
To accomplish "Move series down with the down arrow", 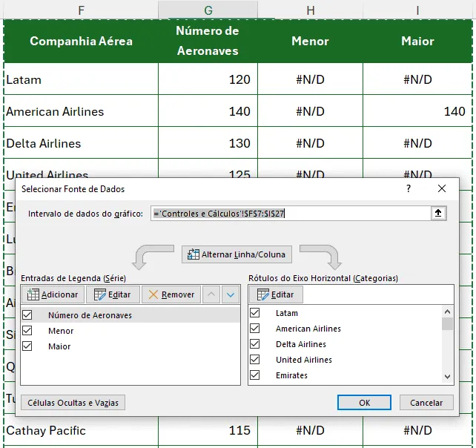I will click(x=231, y=294).
